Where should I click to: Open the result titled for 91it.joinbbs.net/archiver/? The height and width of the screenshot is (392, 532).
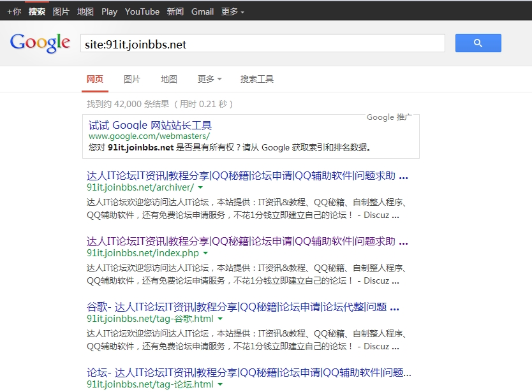(248, 176)
